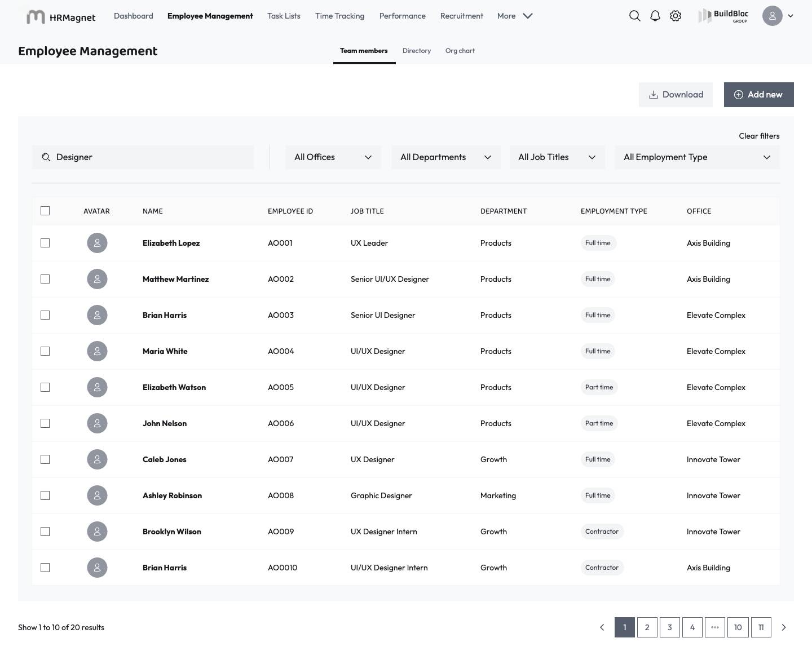Screen dimensions: 812x660
Task: Open the All Offices dropdown
Action: tap(333, 157)
